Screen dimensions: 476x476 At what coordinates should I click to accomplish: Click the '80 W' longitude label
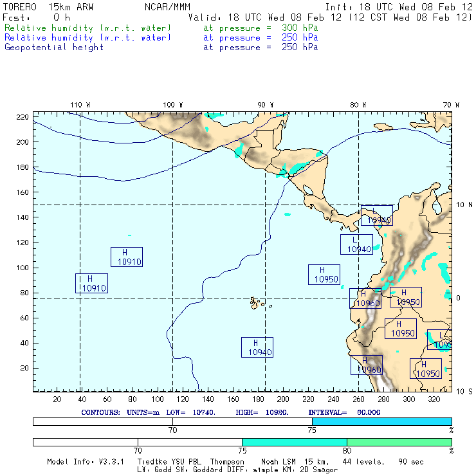tap(358, 105)
